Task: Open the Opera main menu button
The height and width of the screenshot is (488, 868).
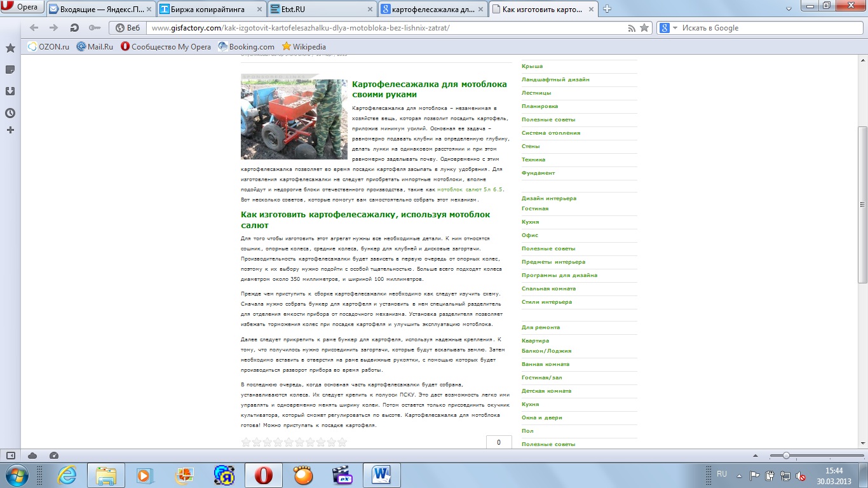Action: [x=22, y=7]
